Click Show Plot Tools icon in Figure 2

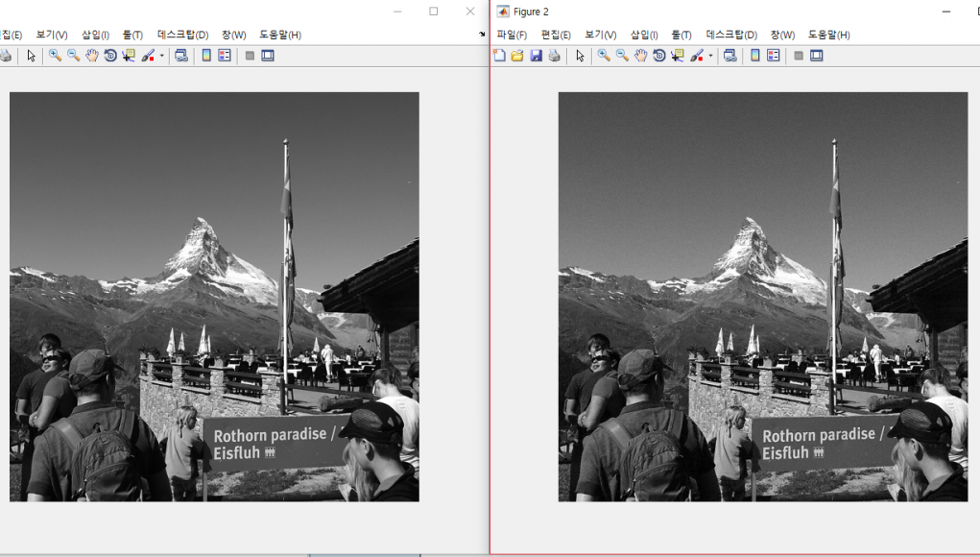click(816, 56)
